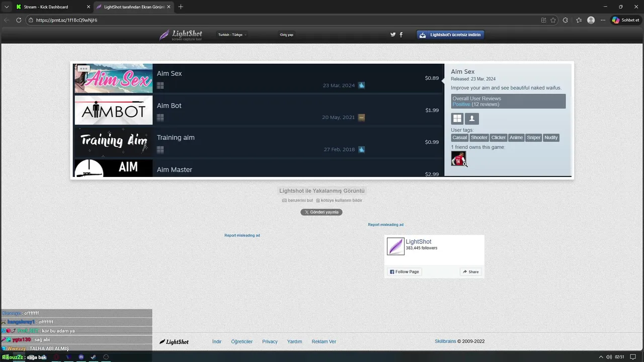The image size is (644, 362).
Task: Click the left Report misleading ad link
Action: (x=242, y=235)
